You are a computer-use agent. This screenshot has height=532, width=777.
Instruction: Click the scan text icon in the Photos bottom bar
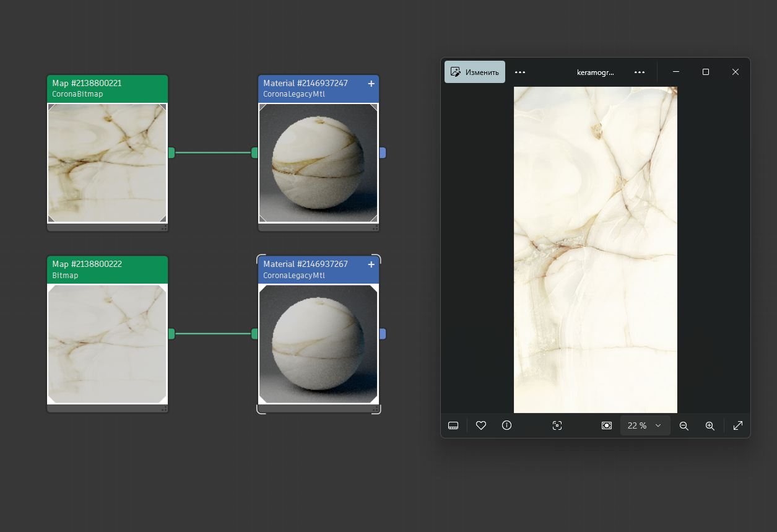click(x=557, y=425)
